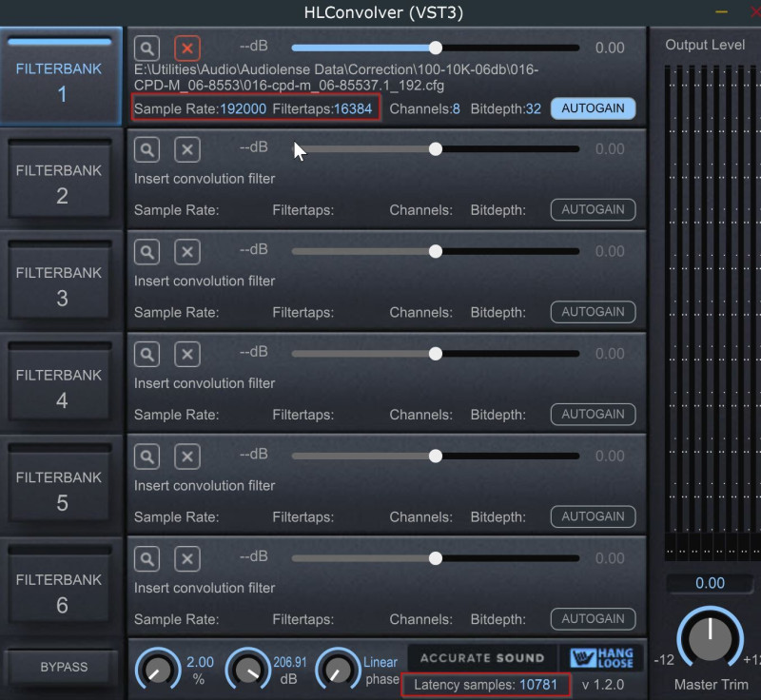This screenshot has width=761, height=700.
Task: Enable AUTOGAIN for Filterbank 3
Action: click(593, 312)
